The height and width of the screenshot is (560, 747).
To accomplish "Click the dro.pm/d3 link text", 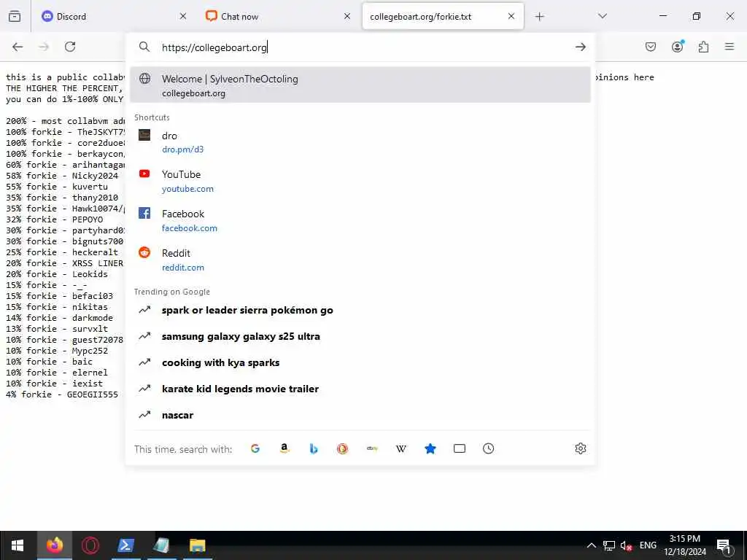I will [182, 149].
